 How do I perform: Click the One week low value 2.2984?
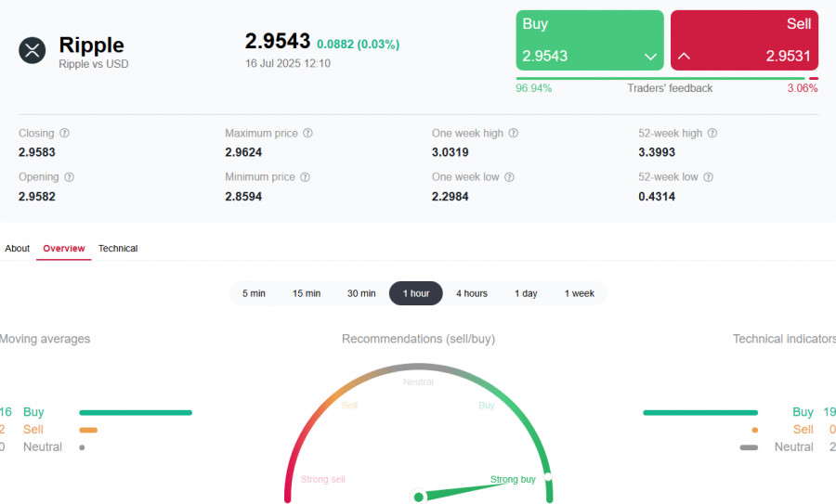450,197
